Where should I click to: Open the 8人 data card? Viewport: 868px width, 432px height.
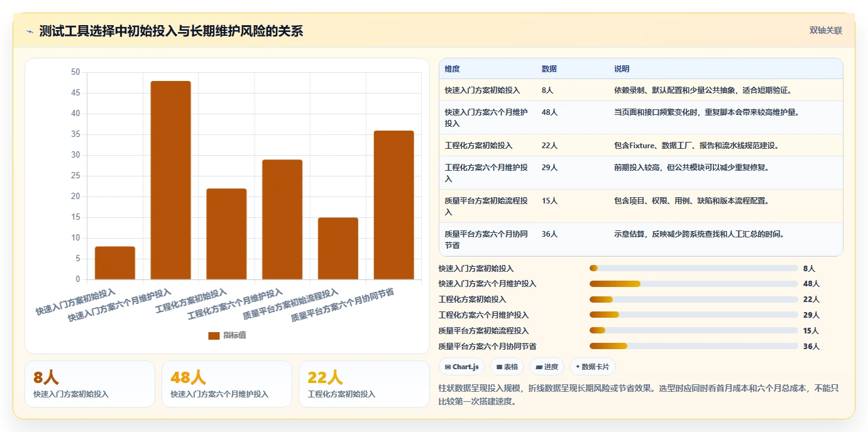pyautogui.click(x=90, y=384)
